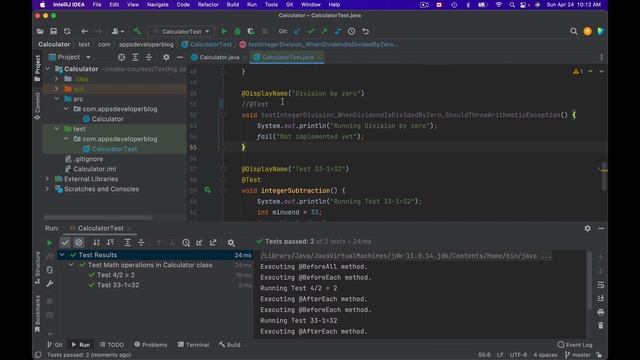
Task: Click the Run with Coverage icon
Action: click(x=251, y=31)
